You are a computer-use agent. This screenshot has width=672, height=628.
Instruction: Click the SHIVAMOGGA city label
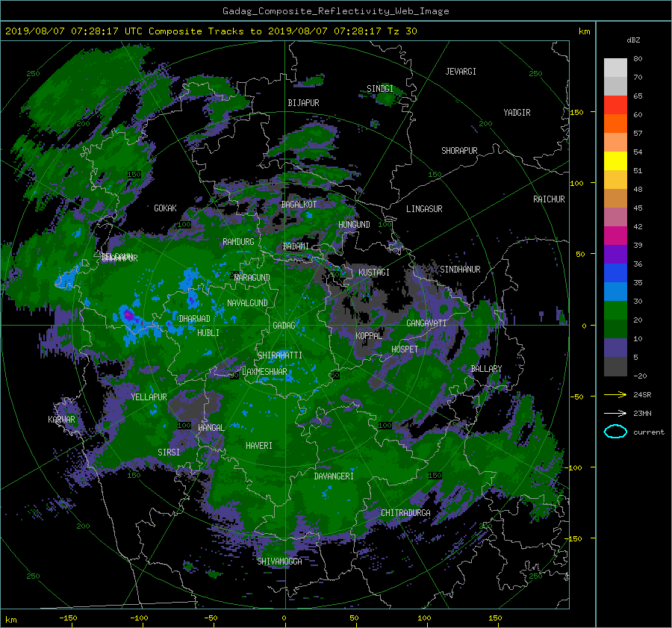279,561
